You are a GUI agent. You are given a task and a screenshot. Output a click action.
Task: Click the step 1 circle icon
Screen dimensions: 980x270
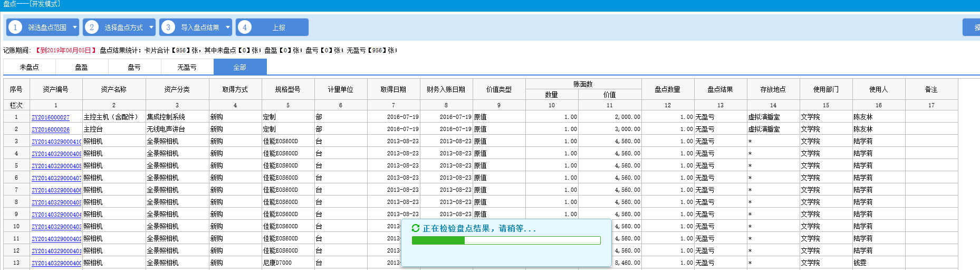pyautogui.click(x=15, y=27)
